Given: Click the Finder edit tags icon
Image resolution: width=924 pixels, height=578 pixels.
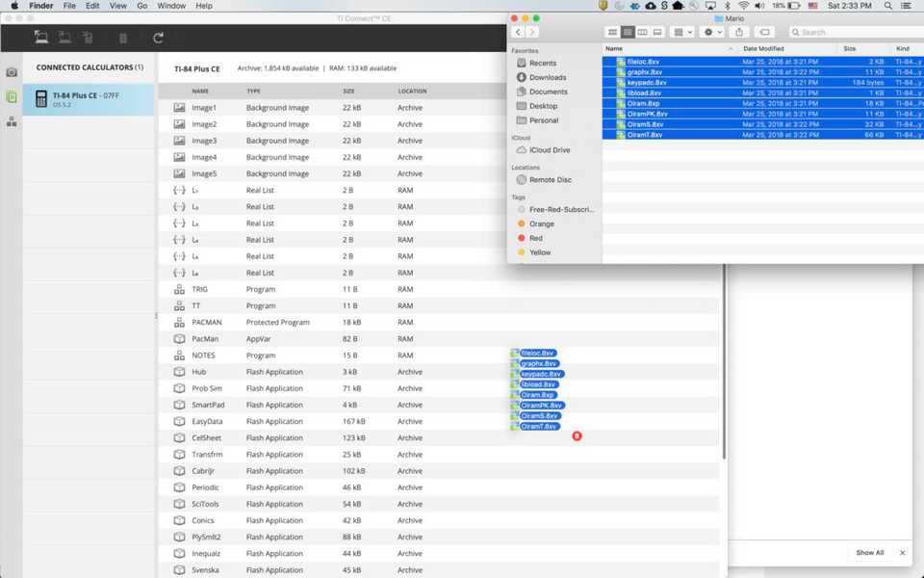Looking at the screenshot, I should tap(764, 32).
